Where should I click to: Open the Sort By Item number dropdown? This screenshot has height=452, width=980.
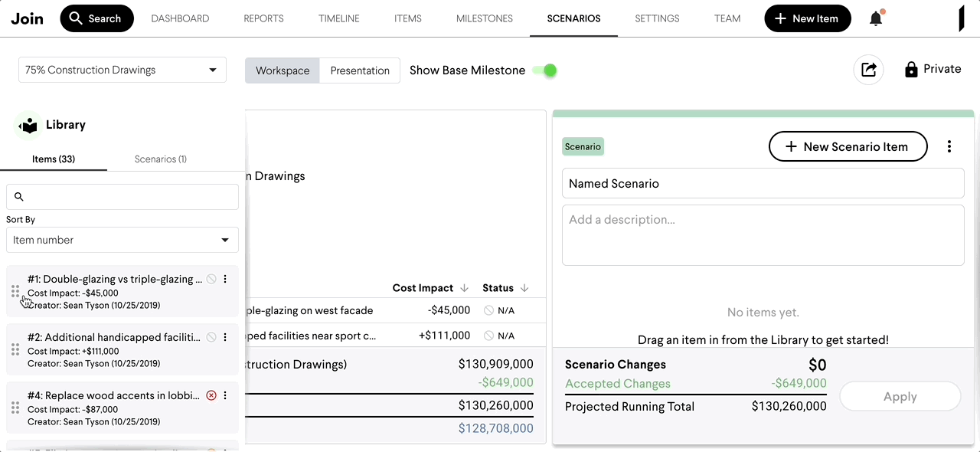point(122,240)
